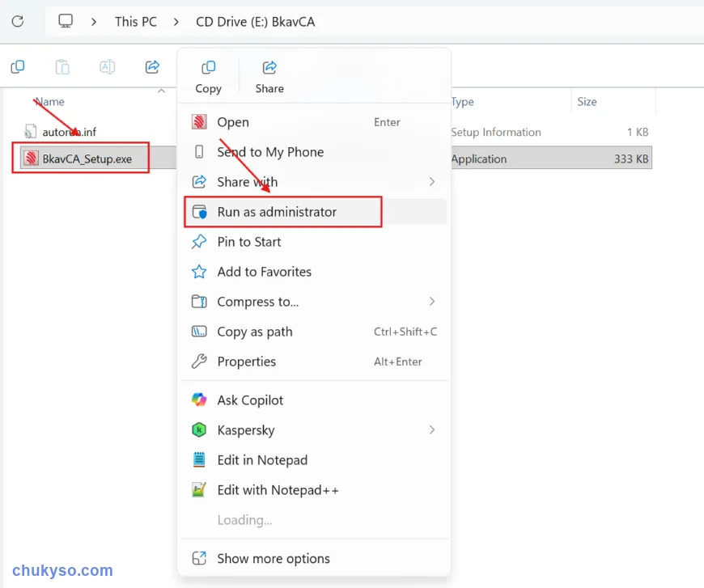Expand chevron after This PC breadcrumb

176,22
